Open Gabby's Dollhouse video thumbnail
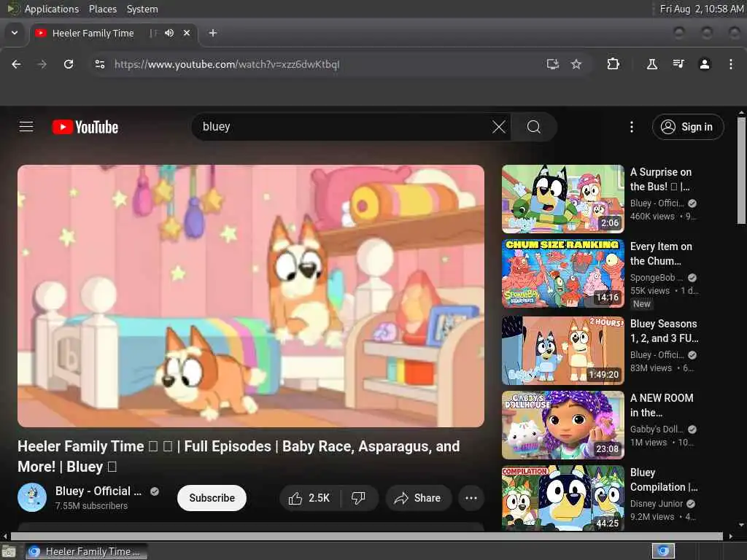This screenshot has height=560, width=747. pos(562,425)
